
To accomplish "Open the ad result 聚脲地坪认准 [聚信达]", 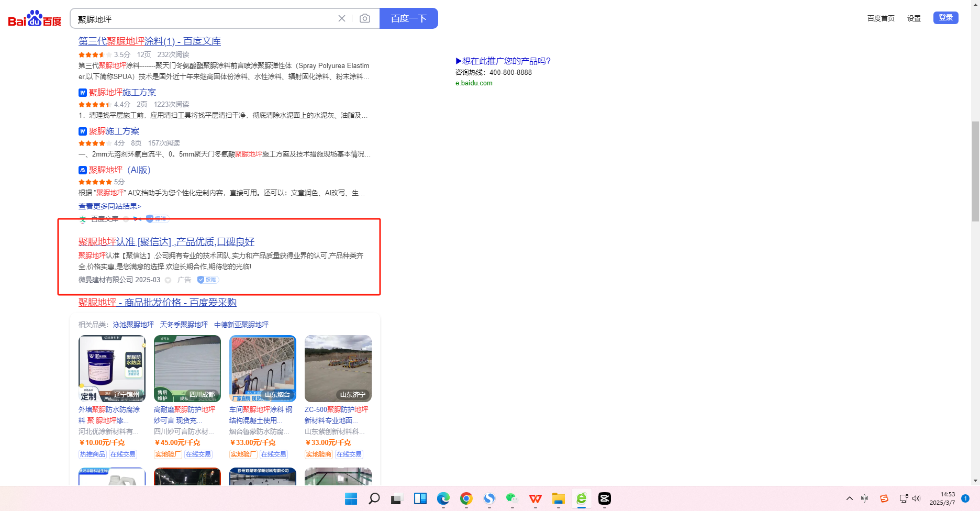I will (166, 242).
